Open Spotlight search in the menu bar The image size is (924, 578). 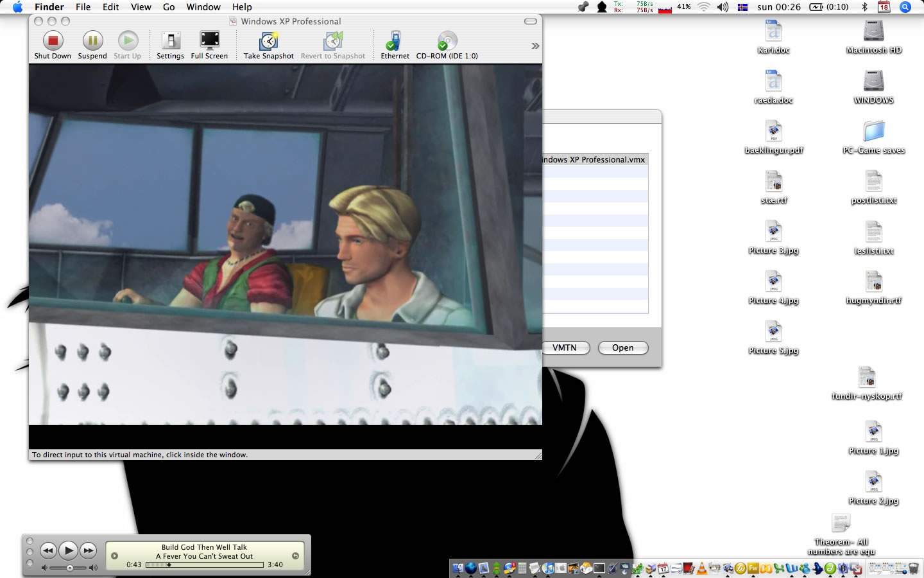coord(905,7)
